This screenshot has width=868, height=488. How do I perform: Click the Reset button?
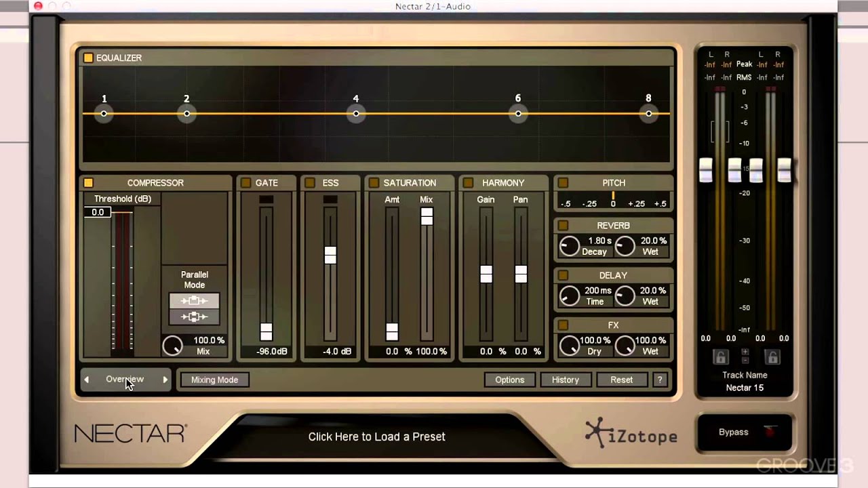pos(621,380)
